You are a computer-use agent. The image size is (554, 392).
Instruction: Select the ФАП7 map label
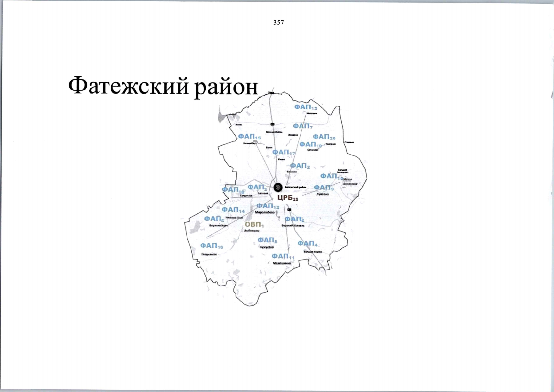[x=302, y=126]
